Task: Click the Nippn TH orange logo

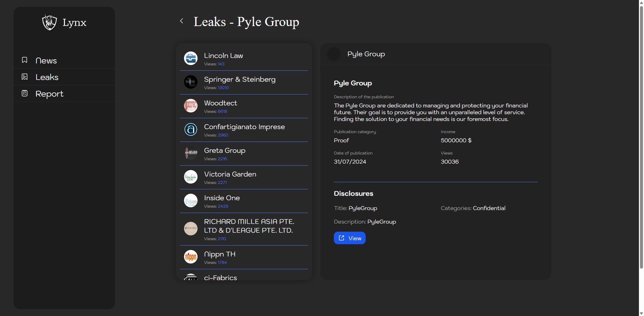Action: point(191,257)
